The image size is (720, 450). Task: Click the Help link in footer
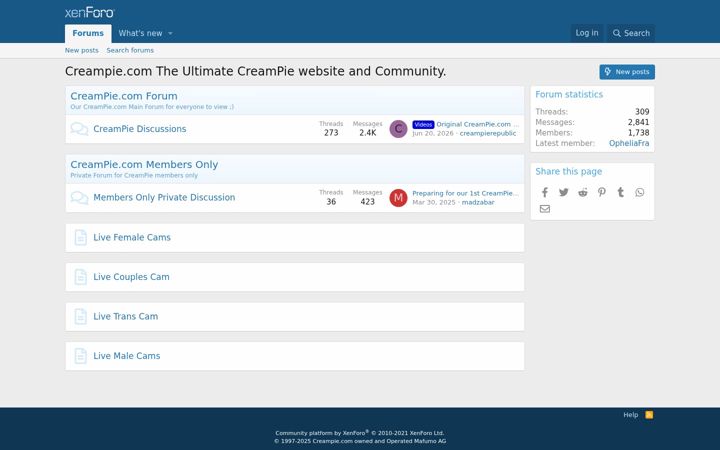tap(630, 415)
